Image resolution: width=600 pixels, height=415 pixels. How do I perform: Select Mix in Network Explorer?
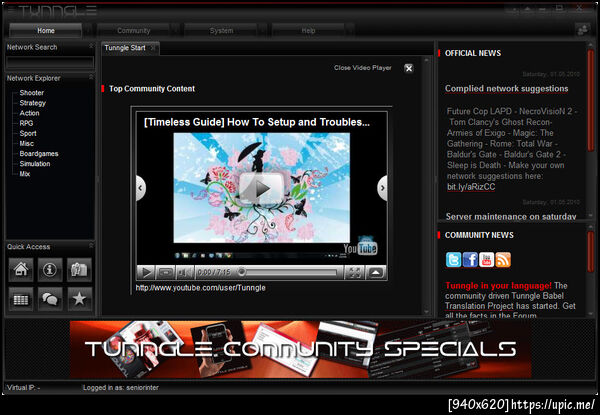[x=24, y=174]
